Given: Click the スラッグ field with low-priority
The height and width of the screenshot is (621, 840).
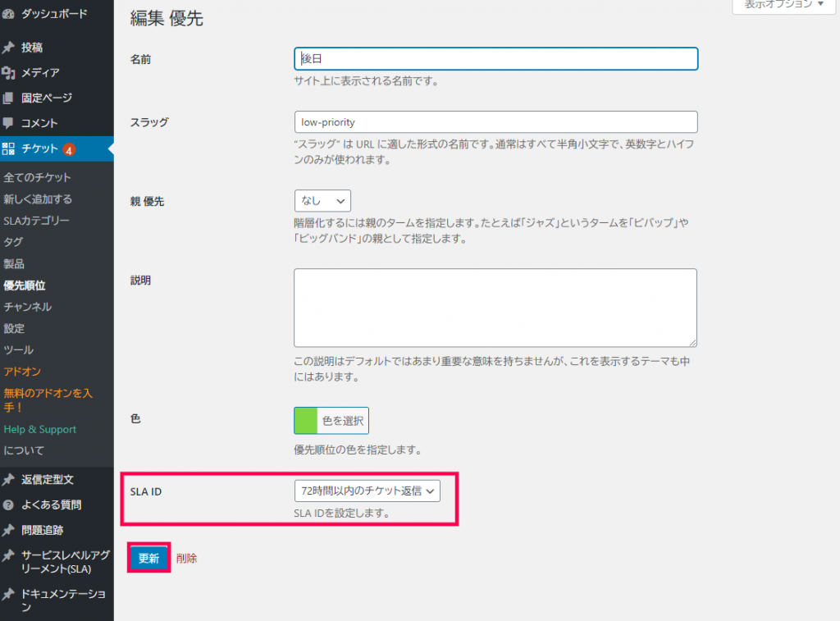Looking at the screenshot, I should coord(496,122).
